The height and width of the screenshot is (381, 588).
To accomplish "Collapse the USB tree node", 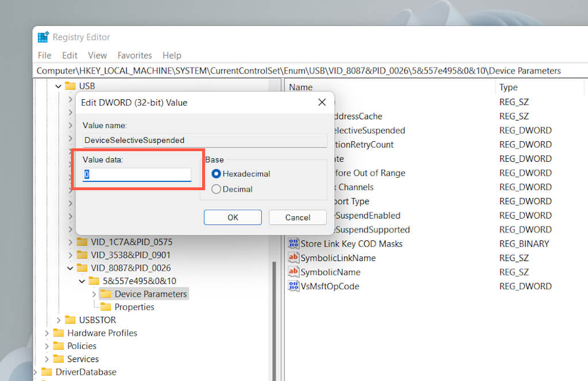I will 58,86.
